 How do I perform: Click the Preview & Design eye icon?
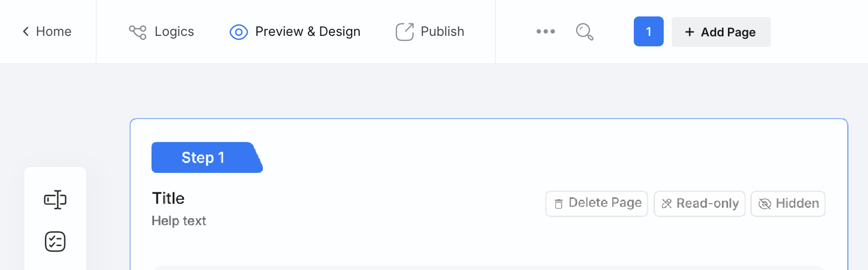coord(239,32)
